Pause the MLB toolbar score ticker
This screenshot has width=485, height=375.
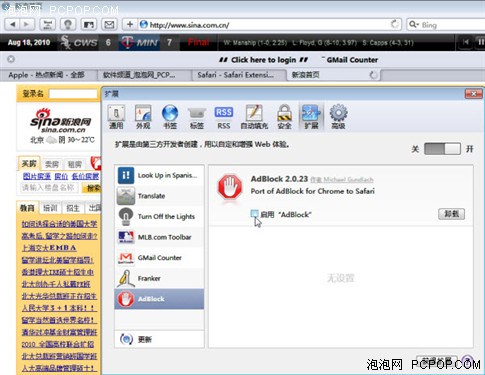pos(480,42)
